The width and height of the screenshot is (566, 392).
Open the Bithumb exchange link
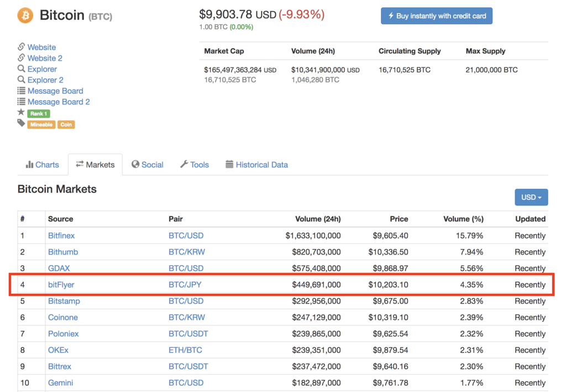coord(63,252)
